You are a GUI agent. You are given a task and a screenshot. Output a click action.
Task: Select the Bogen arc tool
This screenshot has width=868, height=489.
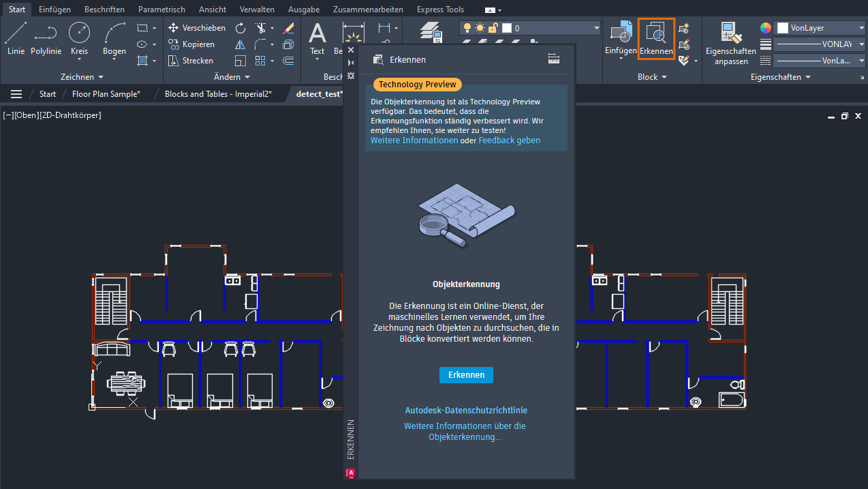click(x=114, y=39)
